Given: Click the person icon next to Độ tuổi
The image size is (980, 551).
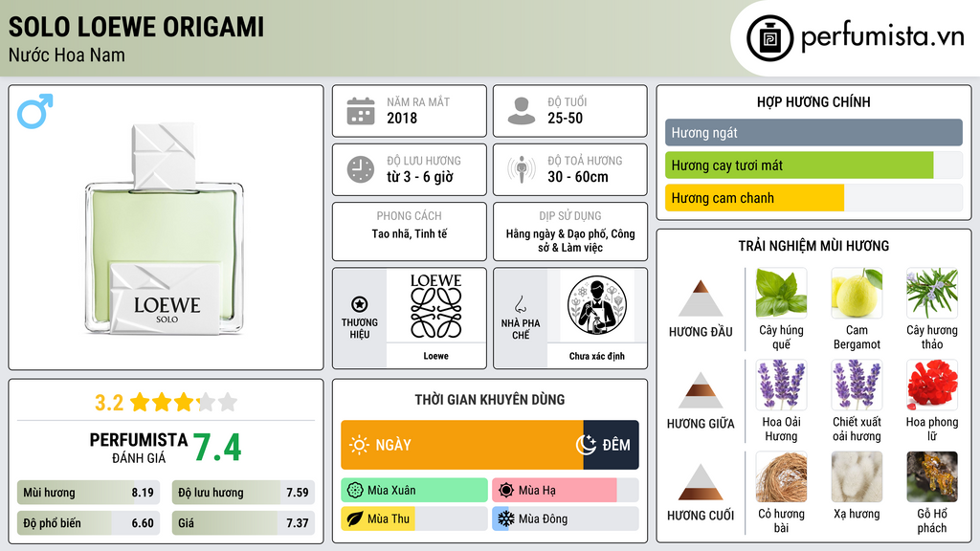Looking at the screenshot, I should tap(522, 111).
